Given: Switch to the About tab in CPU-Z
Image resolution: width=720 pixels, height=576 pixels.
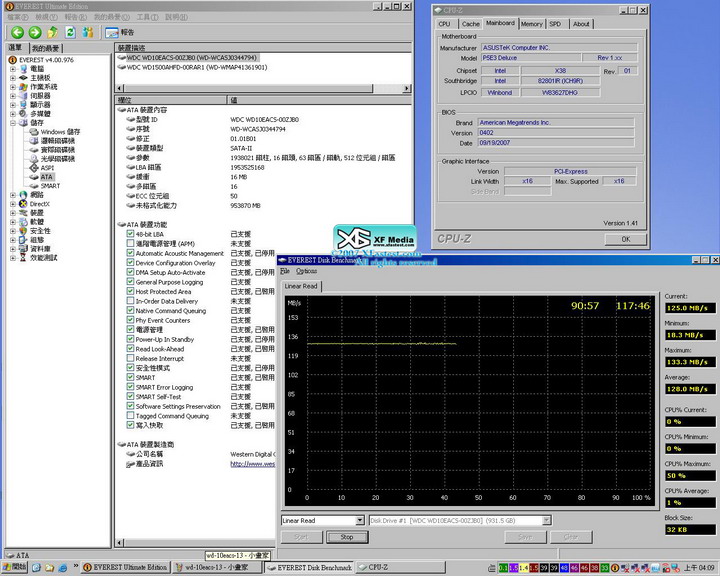Looking at the screenshot, I should (581, 24).
